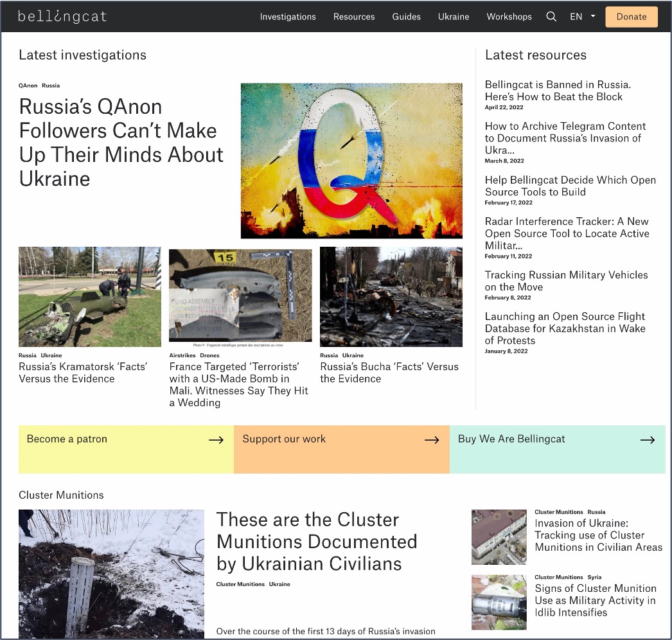Open Invasion of Ukraine: Tracking Cluster Munitions article
Image resolution: width=672 pixels, height=640 pixels.
[598, 535]
